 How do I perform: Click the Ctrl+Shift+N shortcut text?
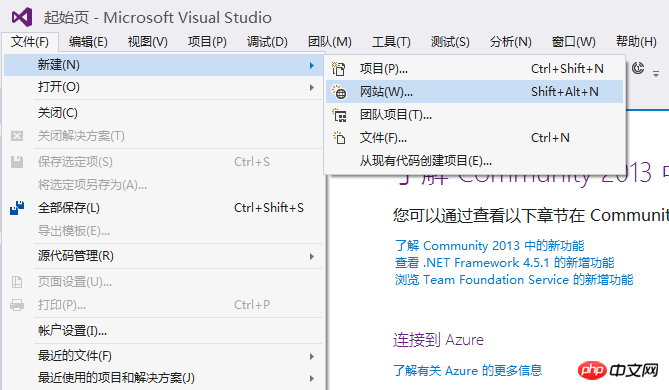567,68
